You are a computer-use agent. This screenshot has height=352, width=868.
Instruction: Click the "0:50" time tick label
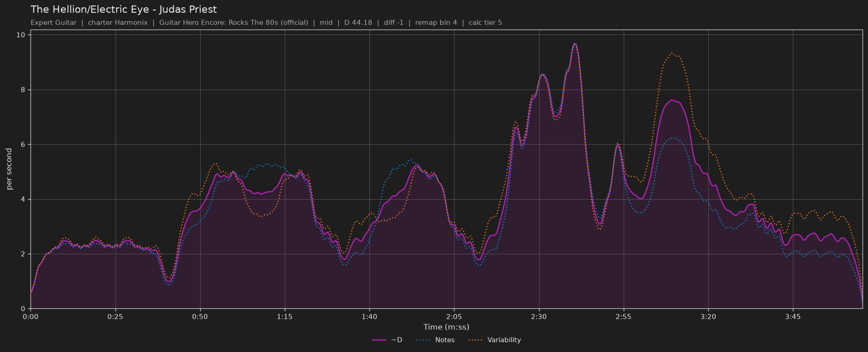(x=200, y=317)
